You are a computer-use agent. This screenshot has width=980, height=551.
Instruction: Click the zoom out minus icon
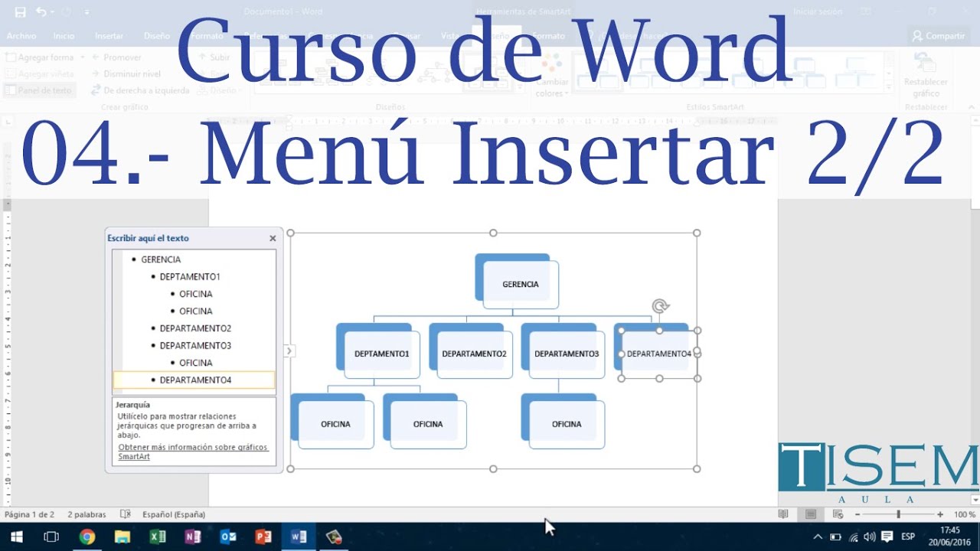pyautogui.click(x=857, y=514)
